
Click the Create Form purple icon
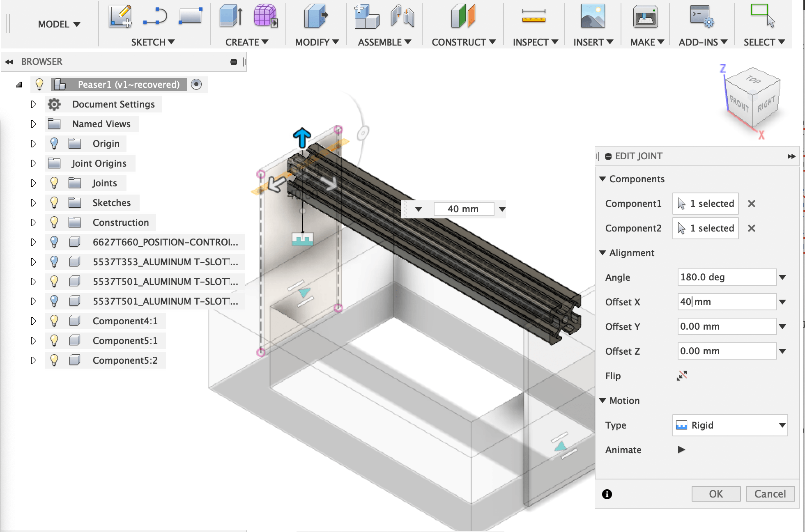(265, 17)
